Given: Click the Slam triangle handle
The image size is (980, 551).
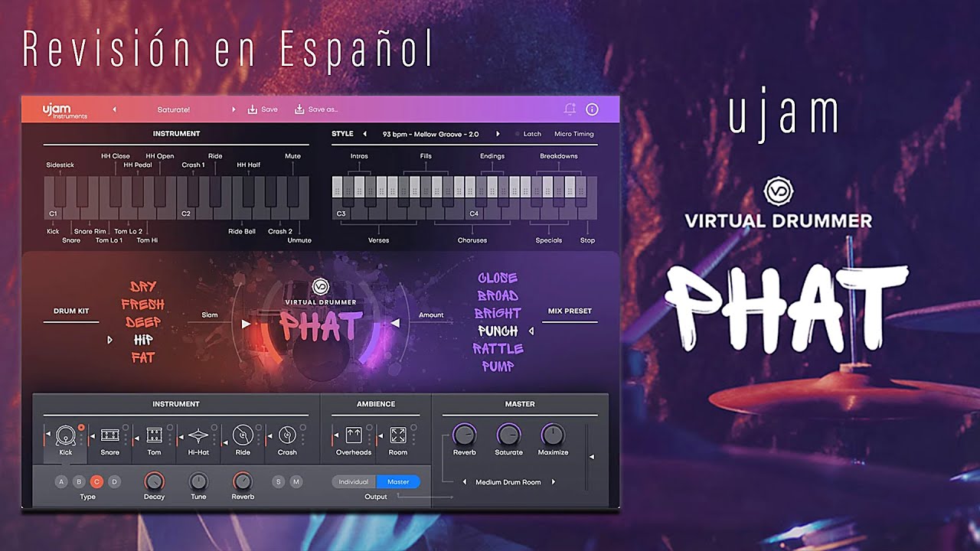Looking at the screenshot, I should pyautogui.click(x=246, y=324).
